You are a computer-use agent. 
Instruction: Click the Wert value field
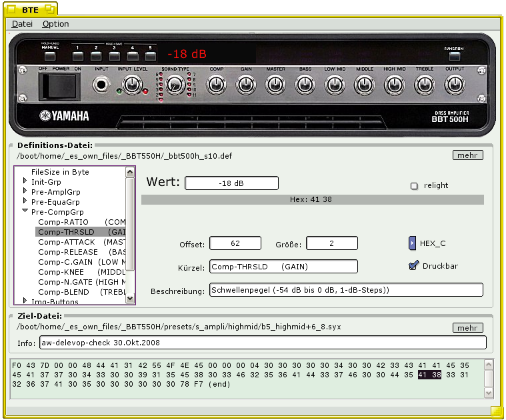[231, 183]
